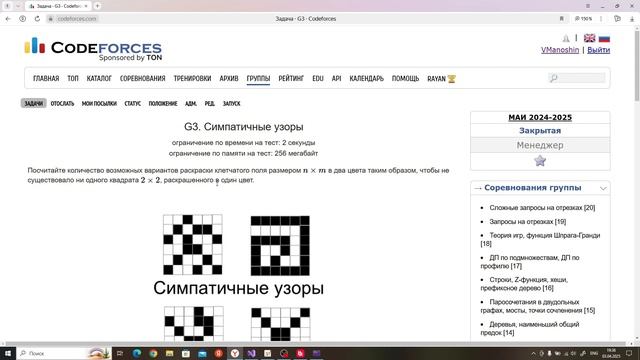Go back with browser back arrow
This screenshot has width=640, height=360.
(8, 19)
